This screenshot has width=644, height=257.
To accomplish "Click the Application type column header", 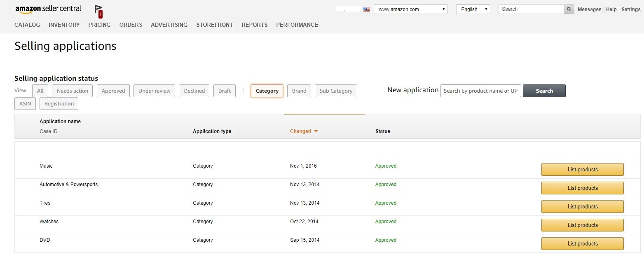I will pyautogui.click(x=212, y=131).
